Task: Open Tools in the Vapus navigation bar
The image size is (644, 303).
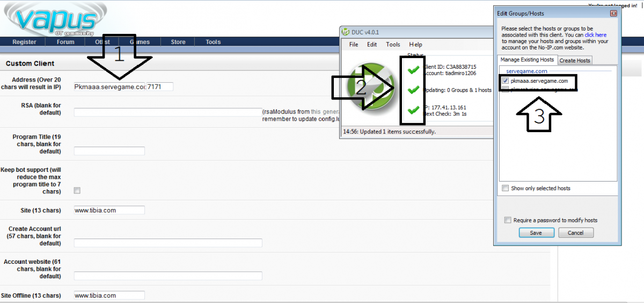Action: pyautogui.click(x=213, y=42)
